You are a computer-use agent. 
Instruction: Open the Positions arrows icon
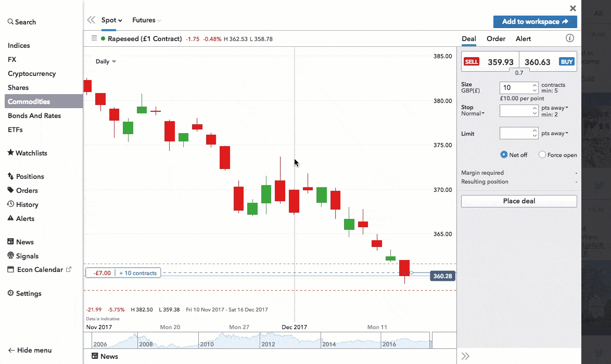pyautogui.click(x=10, y=176)
